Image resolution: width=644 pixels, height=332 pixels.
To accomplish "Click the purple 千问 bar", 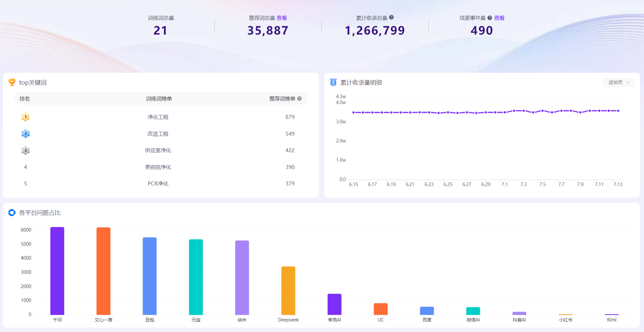I will pyautogui.click(x=57, y=271).
